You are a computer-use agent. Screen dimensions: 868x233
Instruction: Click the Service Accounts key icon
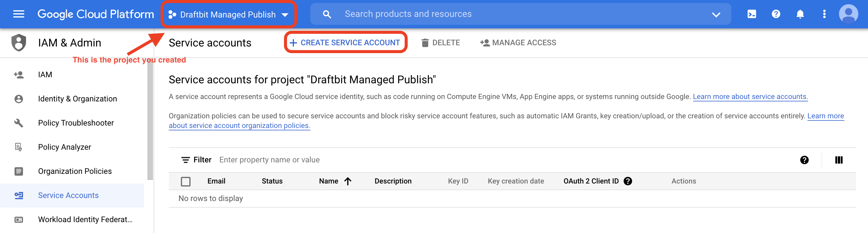[x=19, y=195]
